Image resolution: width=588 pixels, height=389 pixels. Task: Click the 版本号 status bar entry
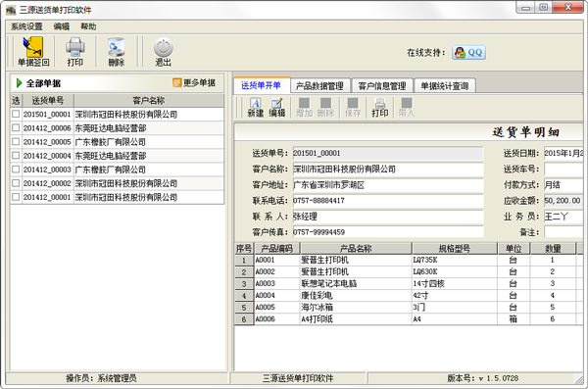[x=482, y=378]
